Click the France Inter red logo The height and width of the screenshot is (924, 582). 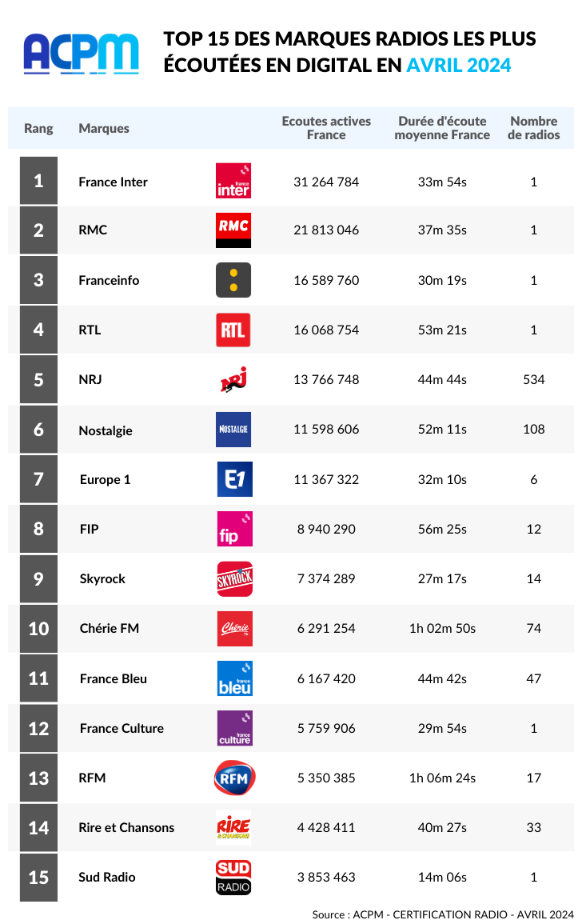tap(233, 181)
